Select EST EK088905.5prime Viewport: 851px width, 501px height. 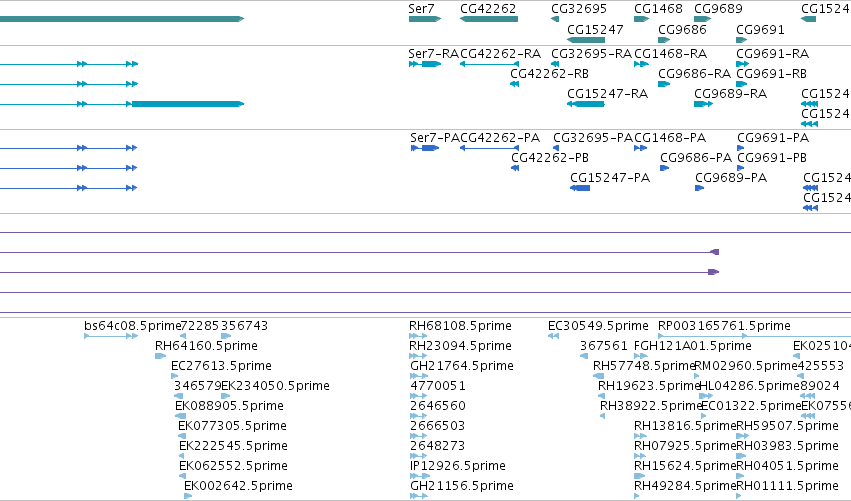tap(229, 406)
